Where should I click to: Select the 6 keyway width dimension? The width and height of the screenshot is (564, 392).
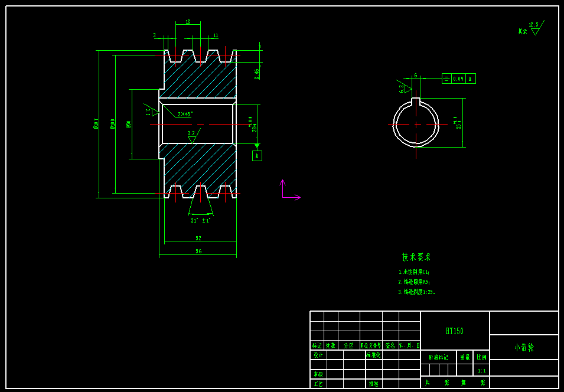[x=416, y=75]
